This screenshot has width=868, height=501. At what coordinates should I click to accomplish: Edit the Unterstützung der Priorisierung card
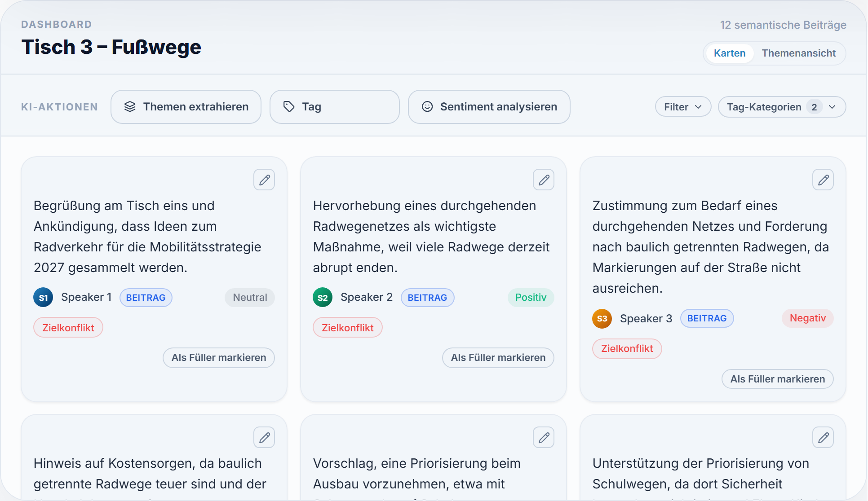point(823,438)
